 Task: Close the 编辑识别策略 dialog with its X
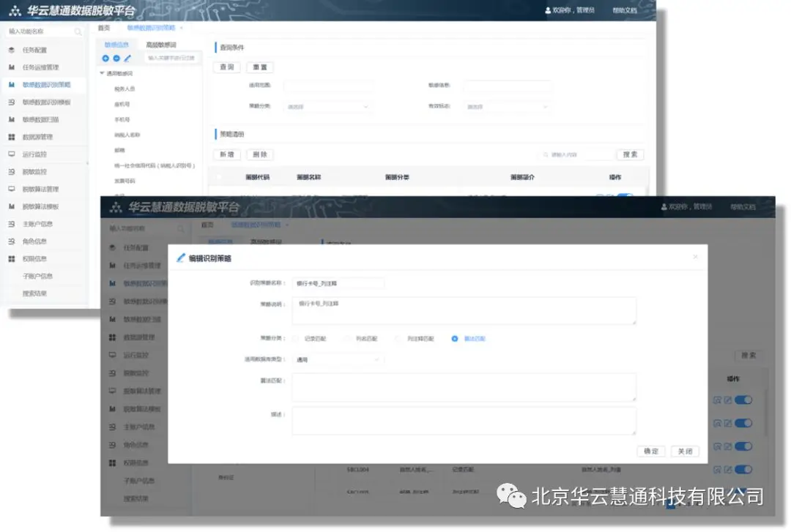point(696,257)
